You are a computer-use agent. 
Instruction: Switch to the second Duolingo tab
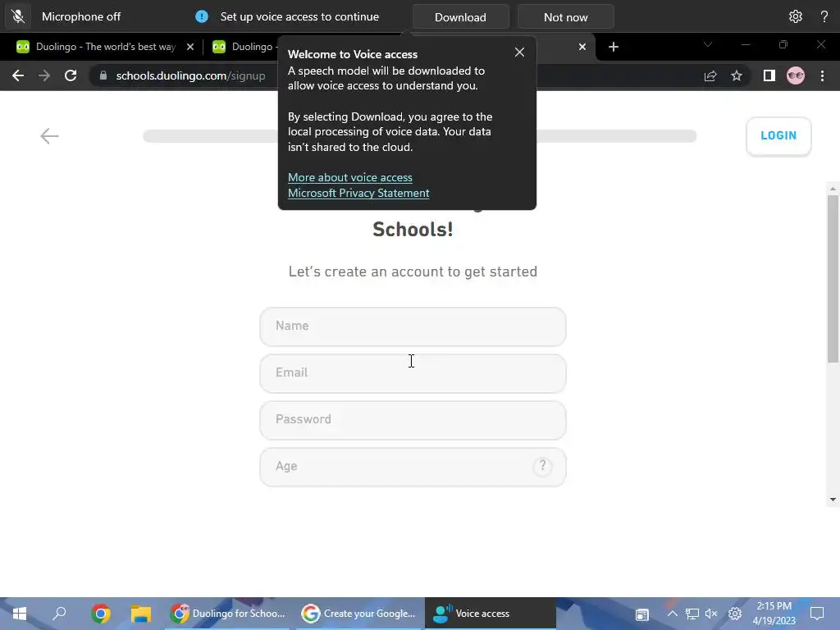point(244,47)
